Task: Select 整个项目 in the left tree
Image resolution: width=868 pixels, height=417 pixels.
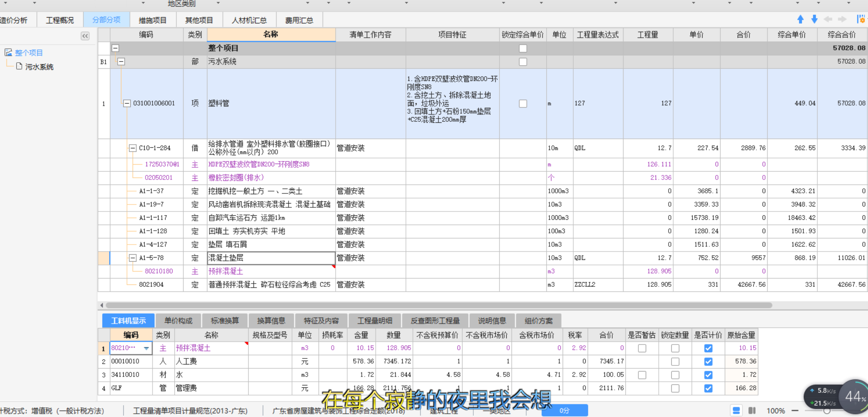Action: click(x=29, y=53)
